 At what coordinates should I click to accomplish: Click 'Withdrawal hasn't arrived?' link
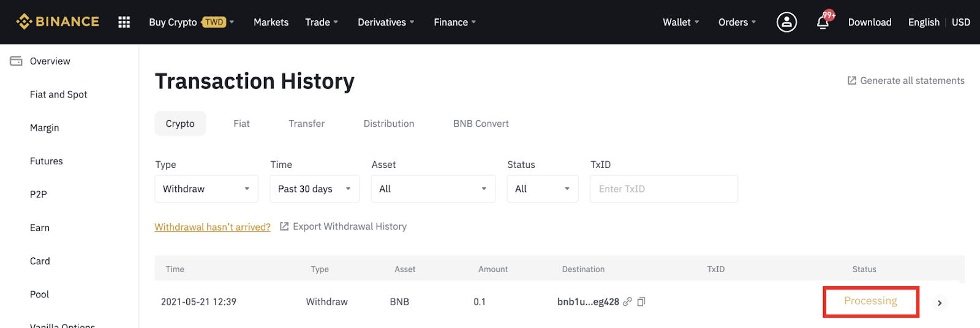coord(213,227)
